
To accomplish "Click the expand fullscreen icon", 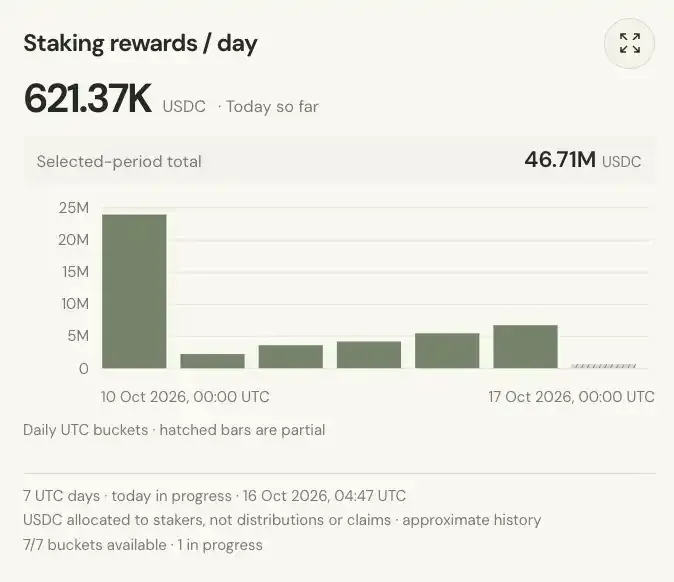I will [629, 43].
